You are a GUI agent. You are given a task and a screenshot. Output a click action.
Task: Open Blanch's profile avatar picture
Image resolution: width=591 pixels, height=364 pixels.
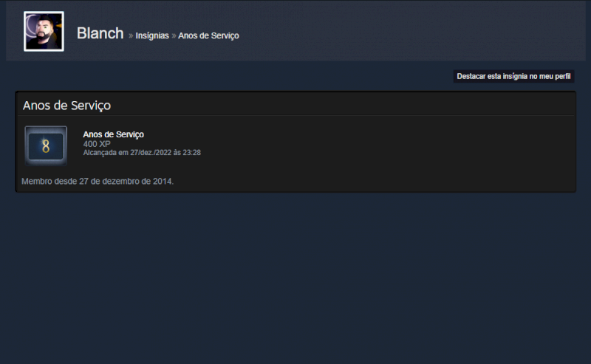(x=44, y=31)
